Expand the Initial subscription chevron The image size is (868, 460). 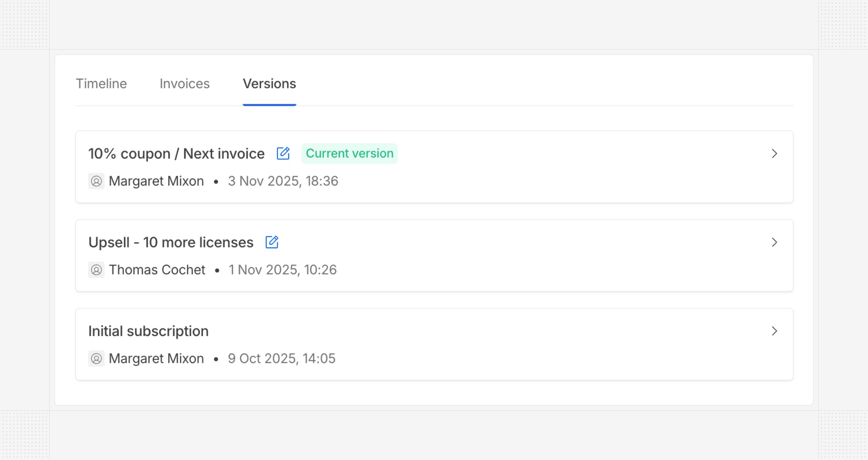click(774, 331)
